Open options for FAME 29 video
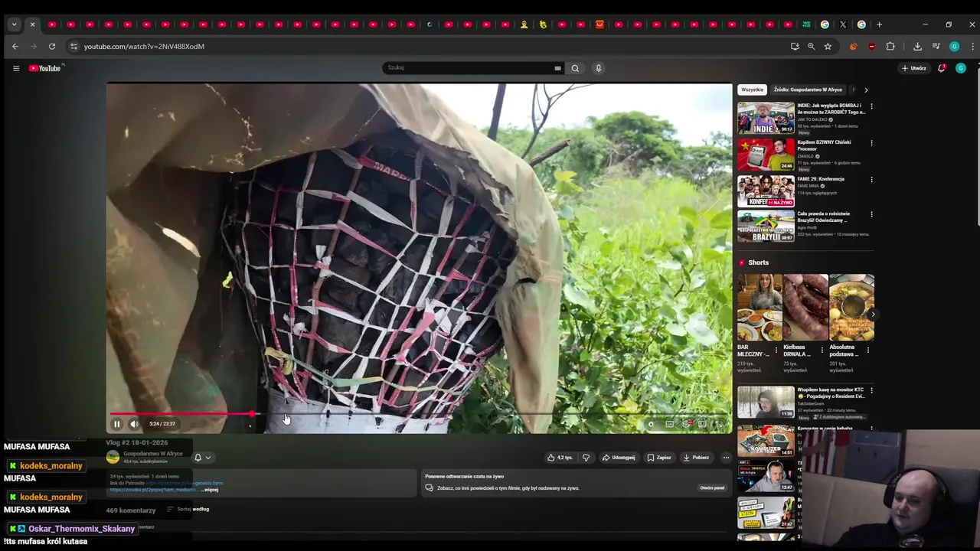The image size is (980, 551). point(871,180)
